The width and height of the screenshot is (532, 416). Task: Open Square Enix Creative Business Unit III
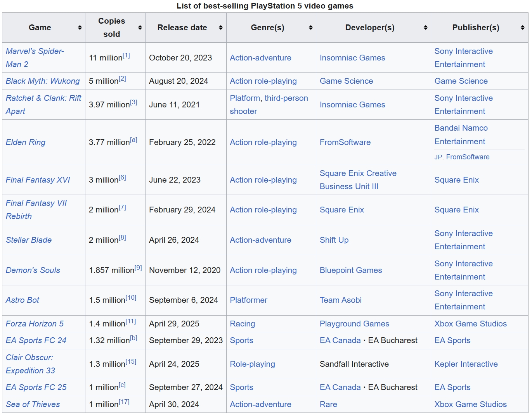click(358, 180)
